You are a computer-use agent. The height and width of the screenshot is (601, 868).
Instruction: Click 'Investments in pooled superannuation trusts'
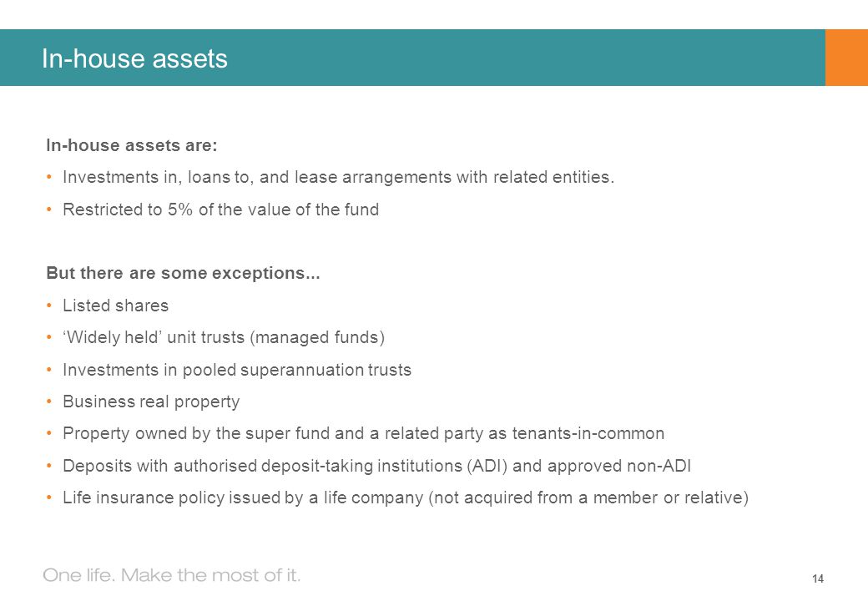[237, 370]
